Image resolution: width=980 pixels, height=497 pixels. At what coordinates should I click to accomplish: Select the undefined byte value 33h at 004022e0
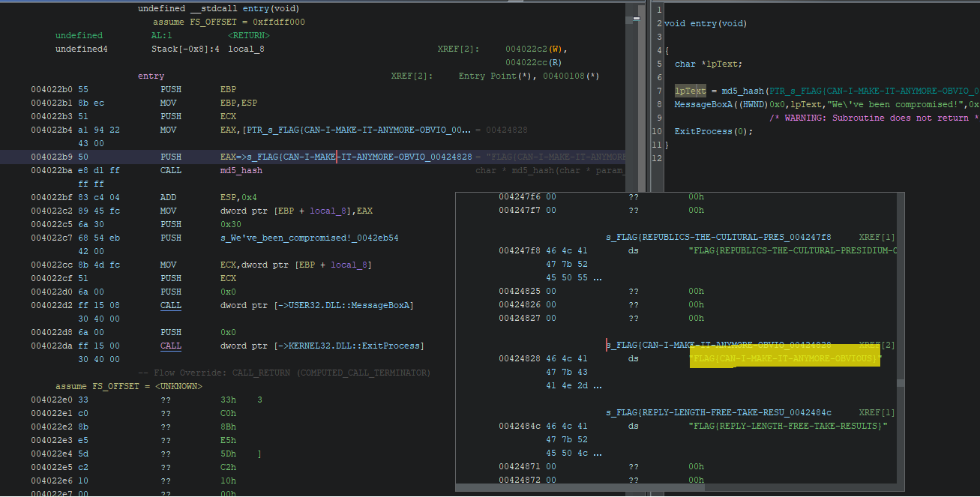[x=228, y=400]
